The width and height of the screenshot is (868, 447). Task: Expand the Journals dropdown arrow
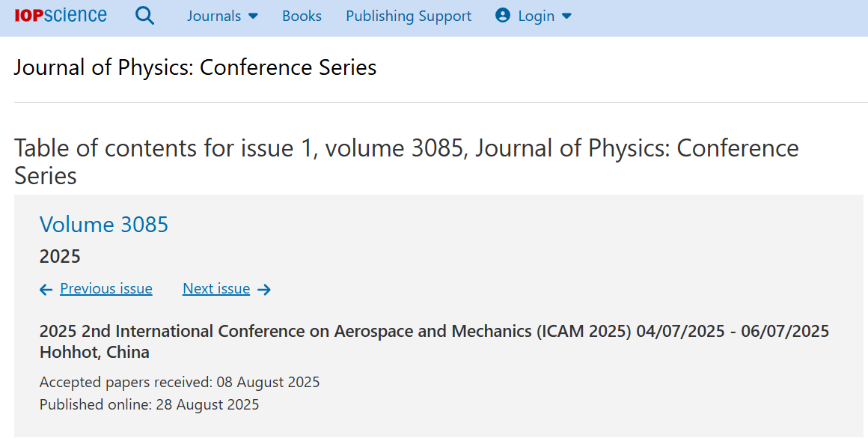click(x=253, y=16)
